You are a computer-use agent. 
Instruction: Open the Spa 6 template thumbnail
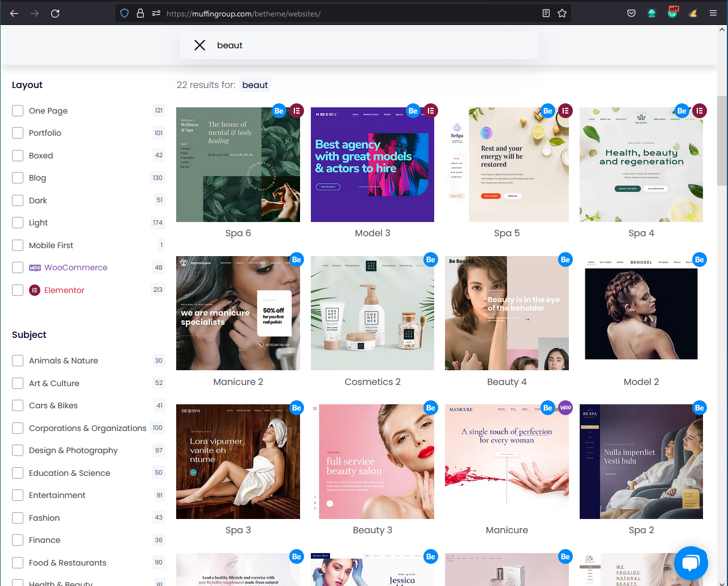coord(238,165)
